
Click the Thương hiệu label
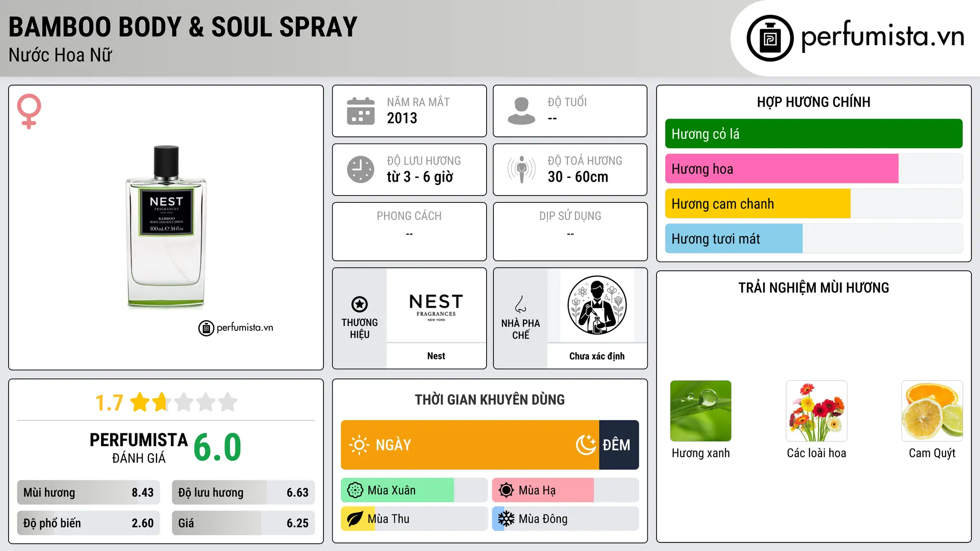point(359,328)
